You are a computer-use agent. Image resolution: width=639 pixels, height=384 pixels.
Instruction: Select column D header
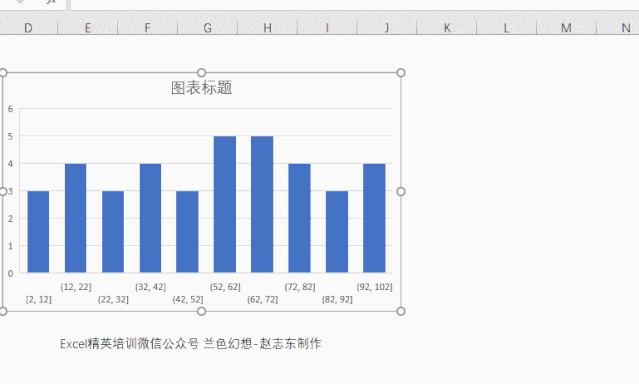(28, 28)
